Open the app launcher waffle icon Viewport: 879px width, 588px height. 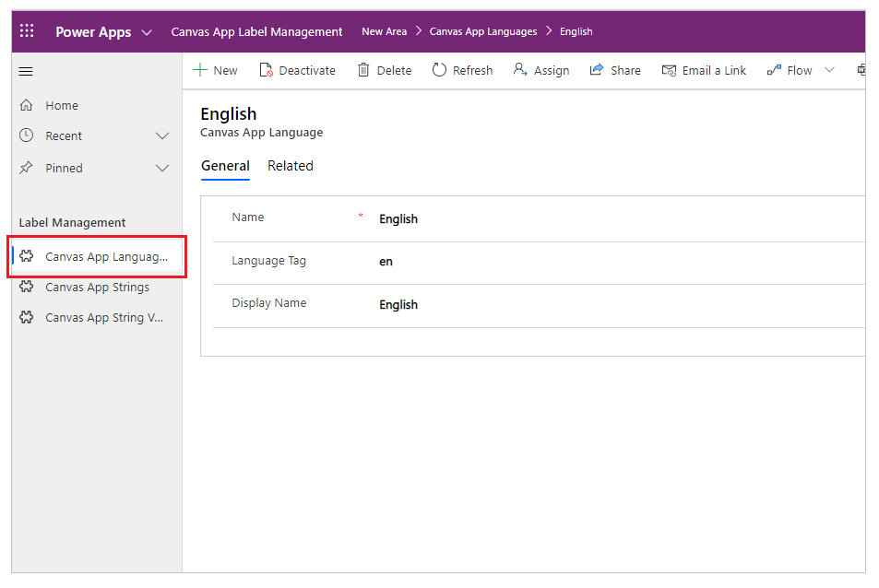(x=27, y=30)
